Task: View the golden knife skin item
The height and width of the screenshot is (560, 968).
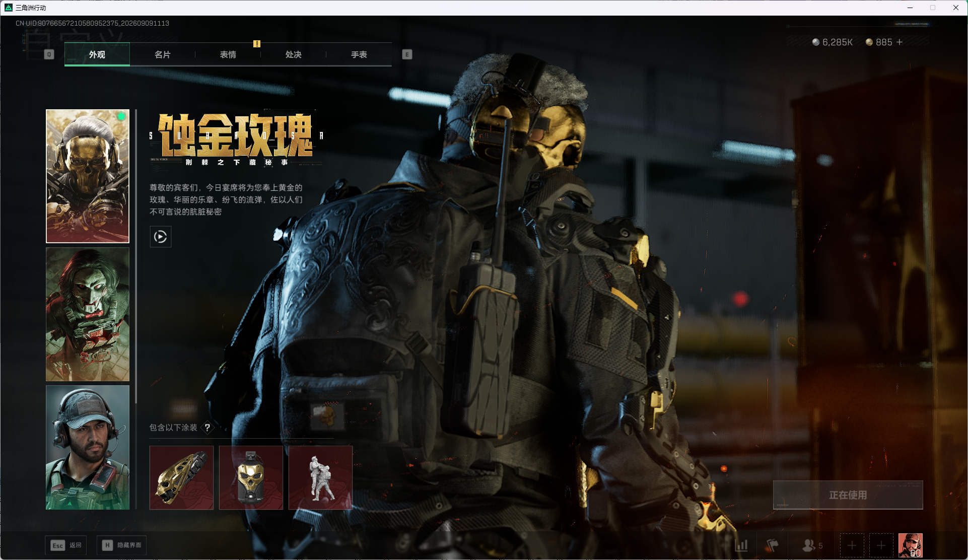Action: [x=182, y=477]
